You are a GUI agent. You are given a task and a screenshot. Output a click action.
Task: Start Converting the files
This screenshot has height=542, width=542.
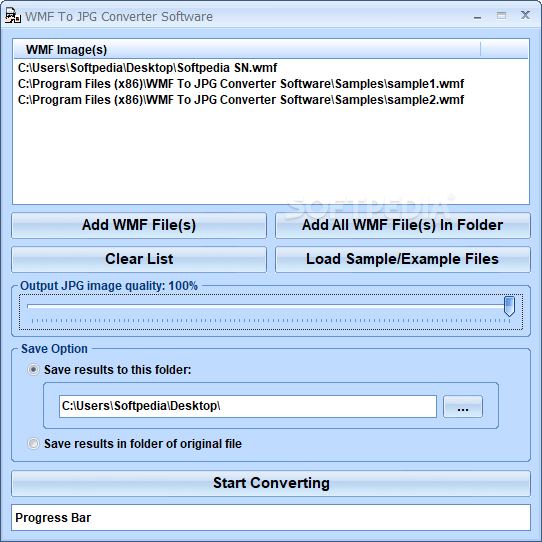[271, 483]
